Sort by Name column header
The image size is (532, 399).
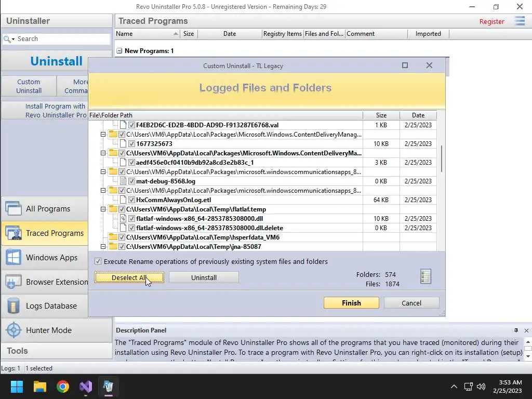tap(147, 34)
